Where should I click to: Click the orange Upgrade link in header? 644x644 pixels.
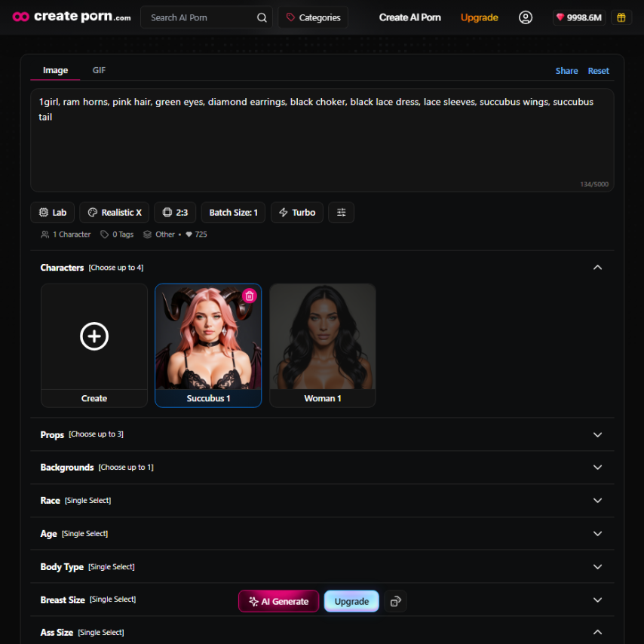click(480, 17)
